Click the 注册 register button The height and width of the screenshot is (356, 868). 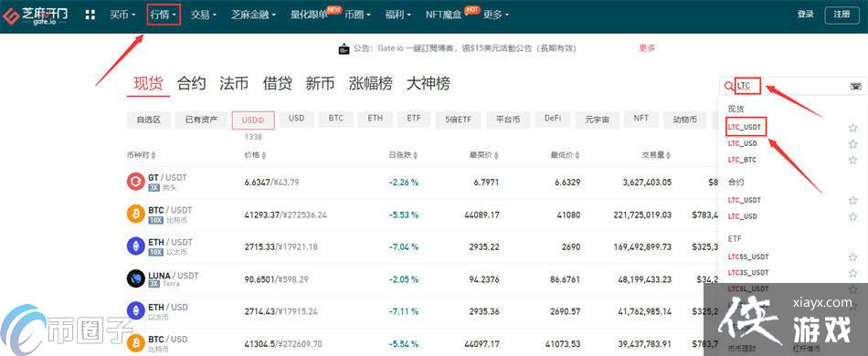(x=842, y=15)
